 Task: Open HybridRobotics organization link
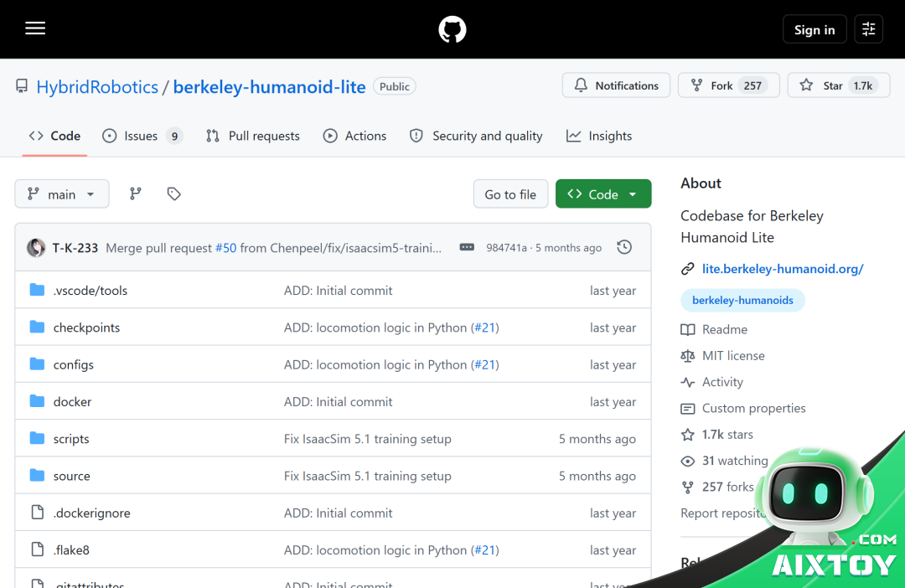coord(97,86)
